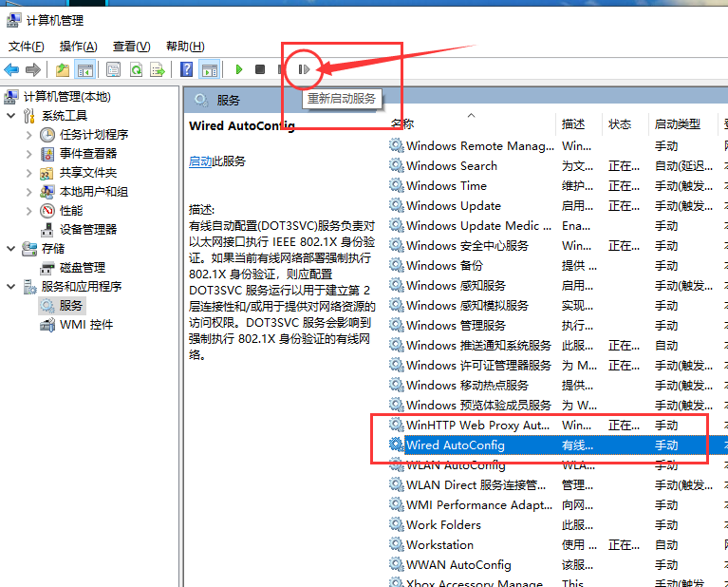
Task: Click the green Start Service play icon
Action: click(x=239, y=69)
